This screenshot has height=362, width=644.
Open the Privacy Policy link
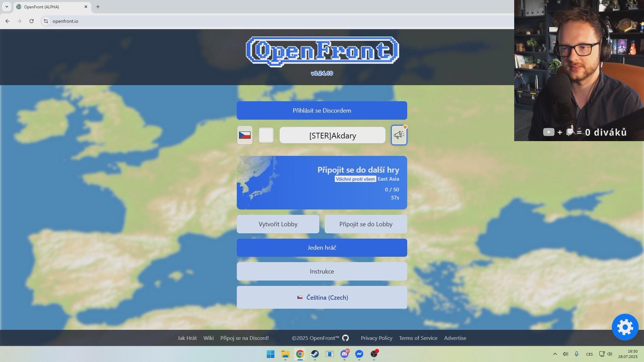pyautogui.click(x=376, y=338)
